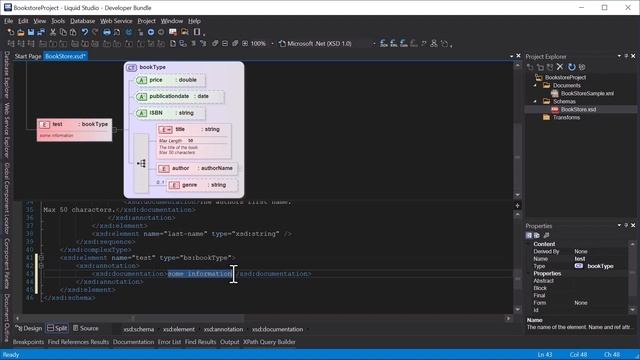Click the Paste icon in toolbar
The width and height of the screenshot is (640, 360).
[73, 32]
